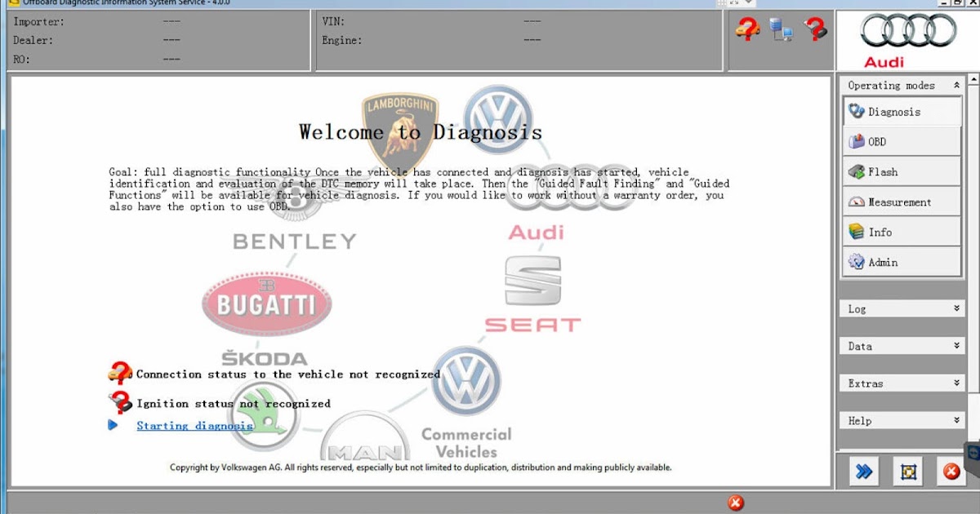This screenshot has width=980, height=514.
Task: Click the Flash chip icon
Action: click(x=856, y=172)
